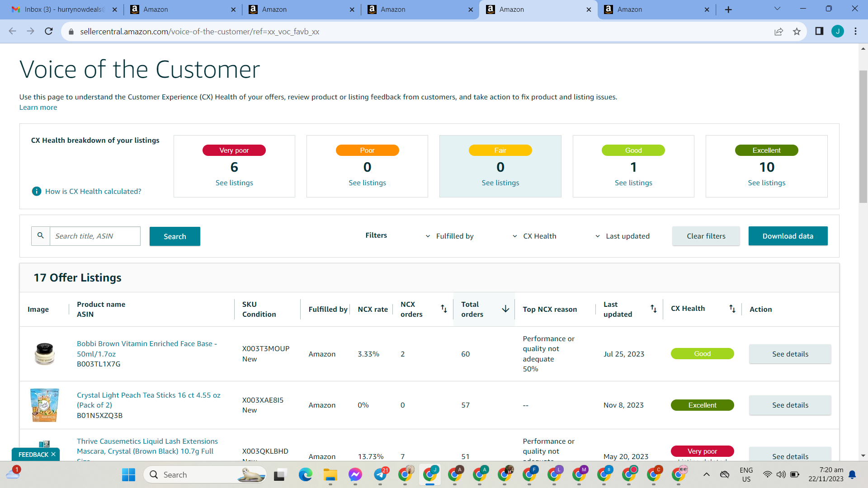See details for the Crystal Light listing

tap(790, 405)
